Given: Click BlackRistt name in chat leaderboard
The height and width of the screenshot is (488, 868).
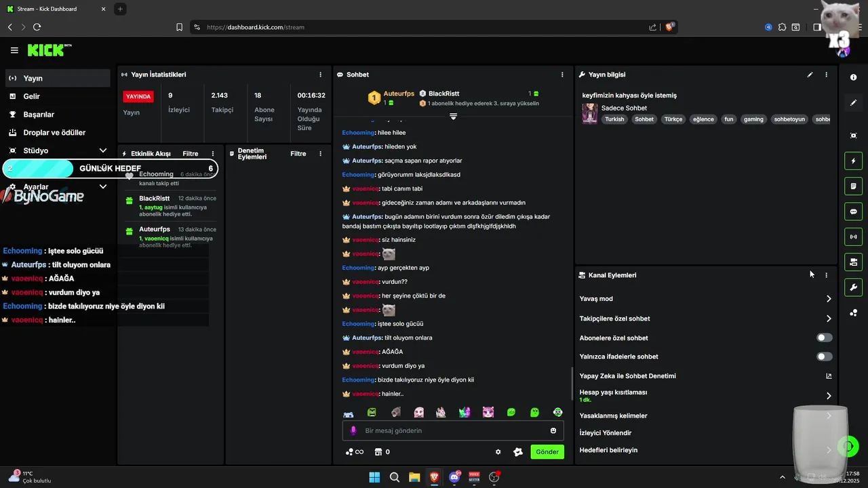Looking at the screenshot, I should (443, 94).
